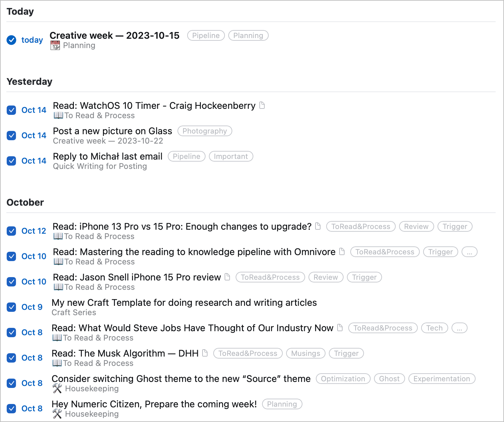Uncheck Consider switching Ghost theme checkbox
This screenshot has height=422, width=504.
[11, 383]
